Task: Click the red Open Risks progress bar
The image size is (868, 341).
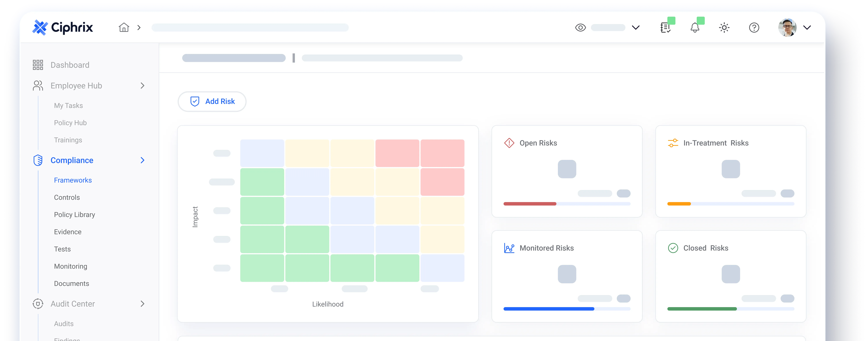Action: 530,204
